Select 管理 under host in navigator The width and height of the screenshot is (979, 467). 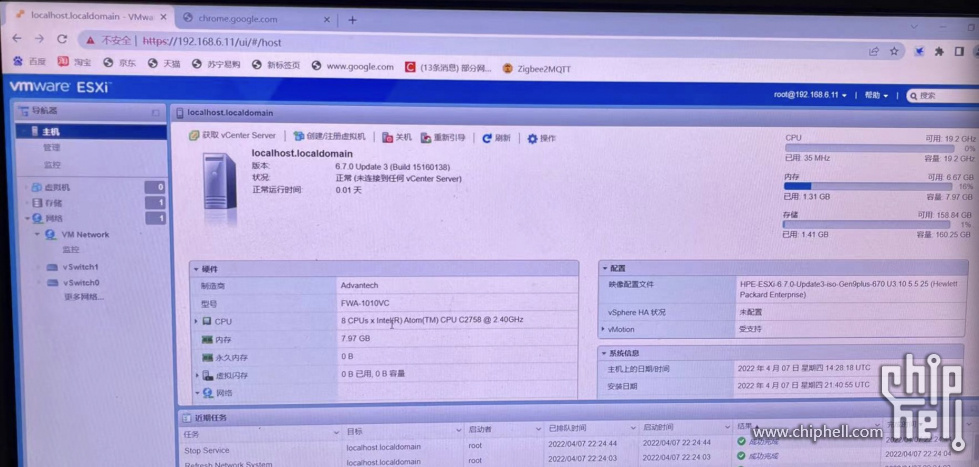(52, 148)
